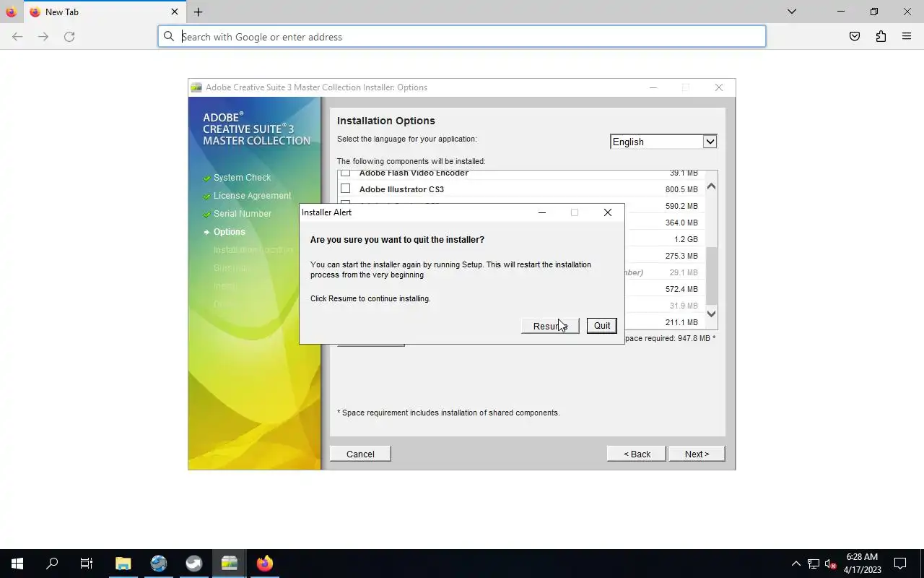Open the Firefox hamburger menu
Screen dimensions: 924x578
coord(907,37)
